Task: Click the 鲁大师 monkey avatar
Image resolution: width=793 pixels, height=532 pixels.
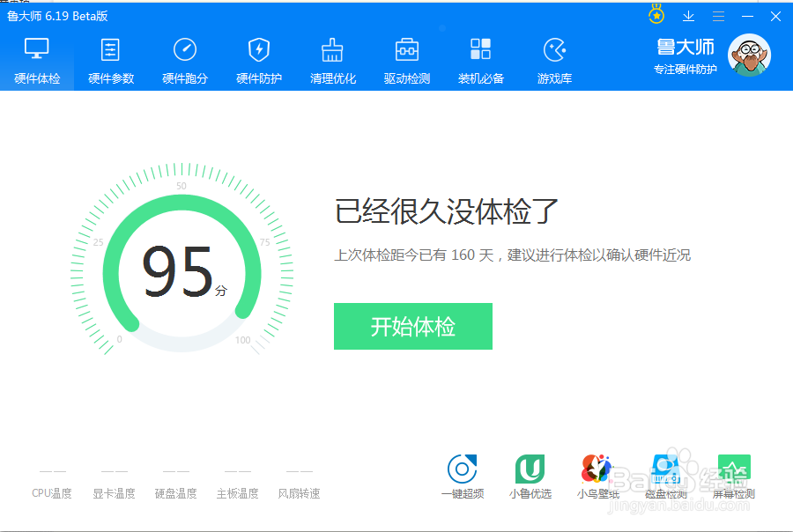Action: [749, 55]
